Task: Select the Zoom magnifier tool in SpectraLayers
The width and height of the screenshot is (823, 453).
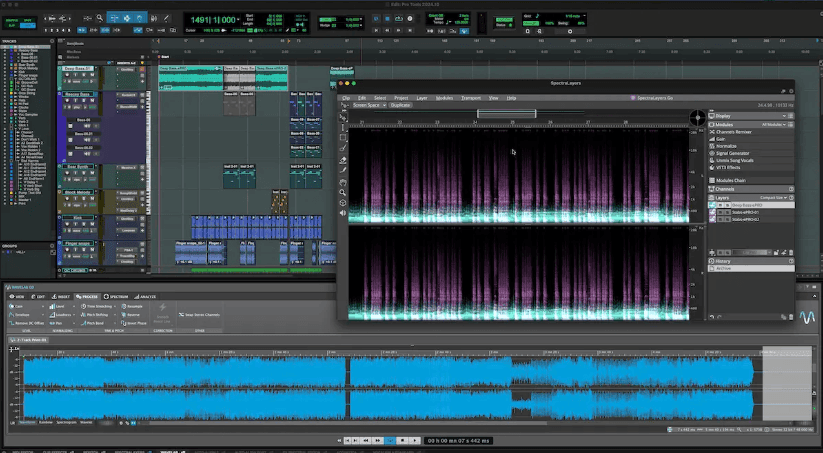Action: pos(343,192)
